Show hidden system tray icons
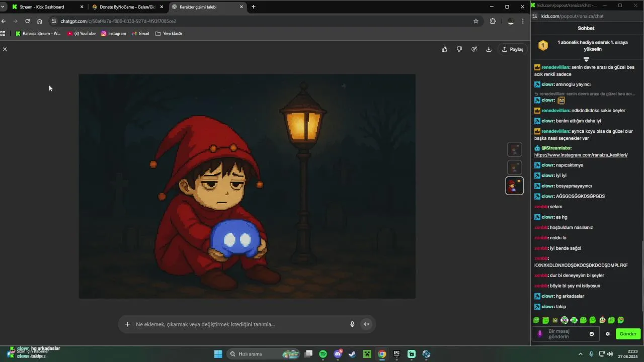The width and height of the screenshot is (644, 362). click(x=580, y=354)
